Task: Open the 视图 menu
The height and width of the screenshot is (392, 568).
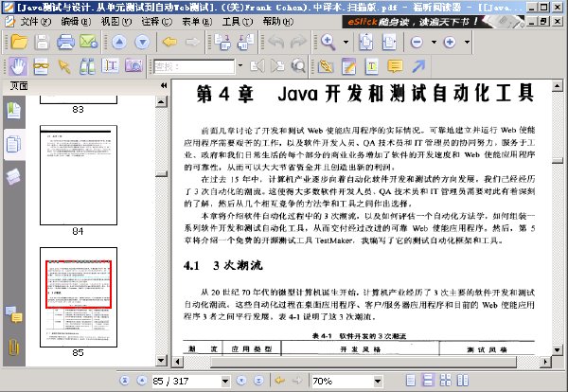Action: point(115,22)
